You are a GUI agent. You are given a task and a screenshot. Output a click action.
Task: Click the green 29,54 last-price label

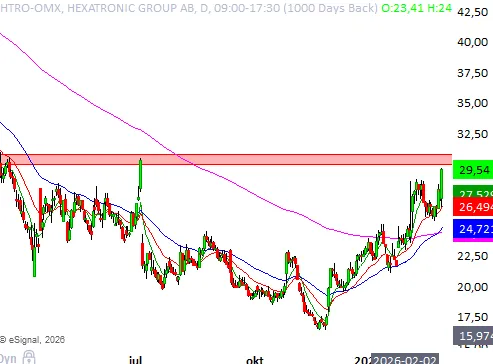point(473,170)
